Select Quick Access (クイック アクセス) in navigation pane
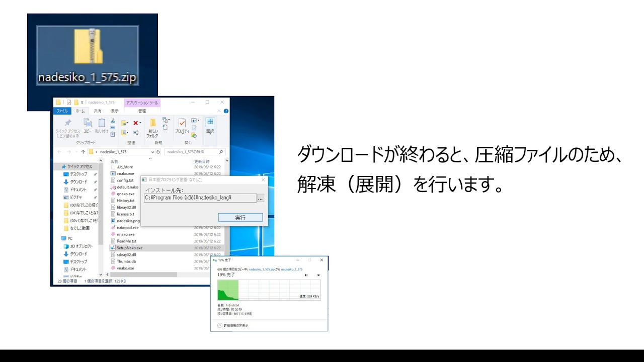 tap(77, 166)
